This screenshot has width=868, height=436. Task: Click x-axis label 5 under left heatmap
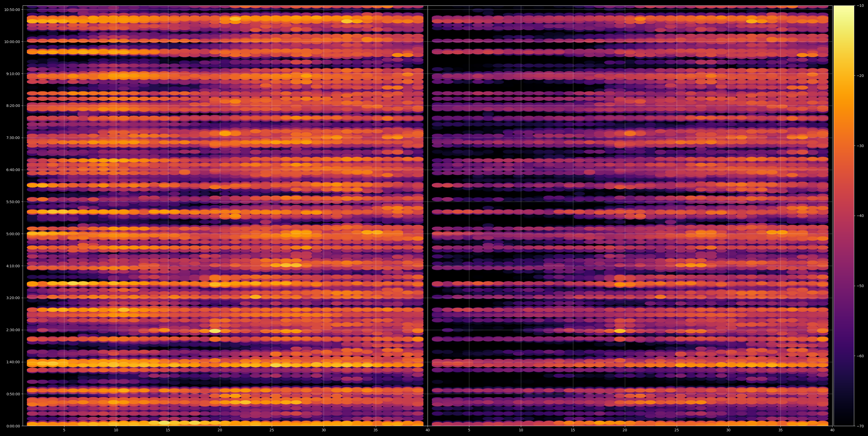click(64, 430)
